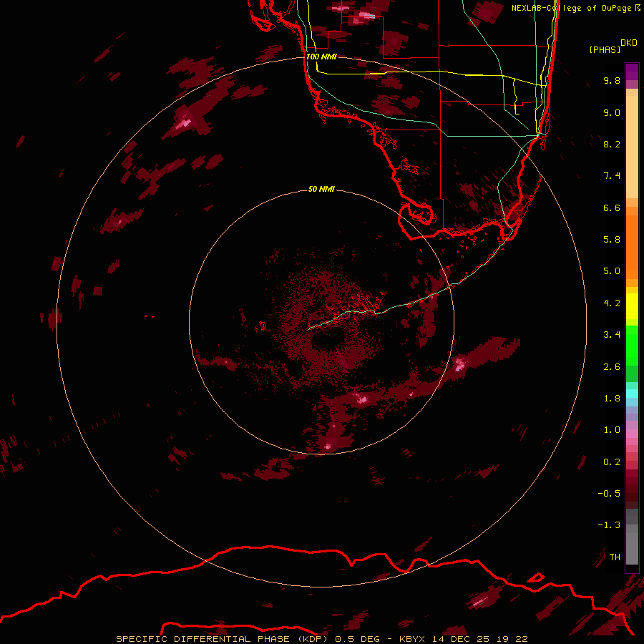The width and height of the screenshot is (644, 644).
Task: Click the 5.0 value on color scale
Action: (612, 271)
